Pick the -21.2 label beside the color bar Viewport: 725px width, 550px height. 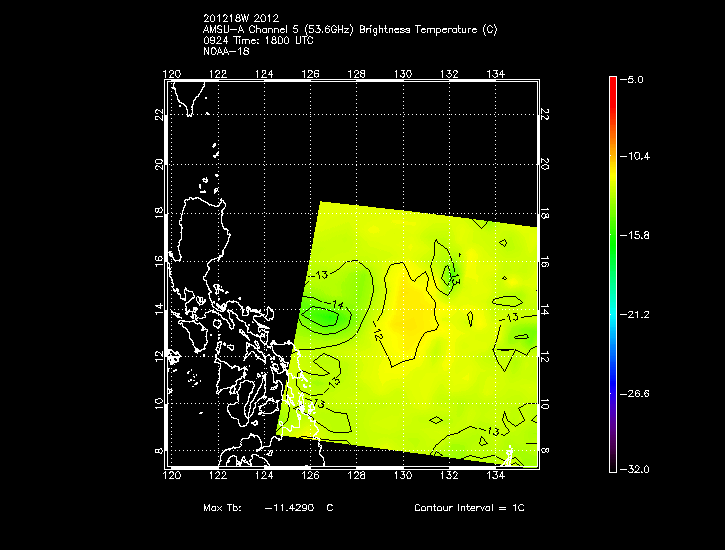638,314
